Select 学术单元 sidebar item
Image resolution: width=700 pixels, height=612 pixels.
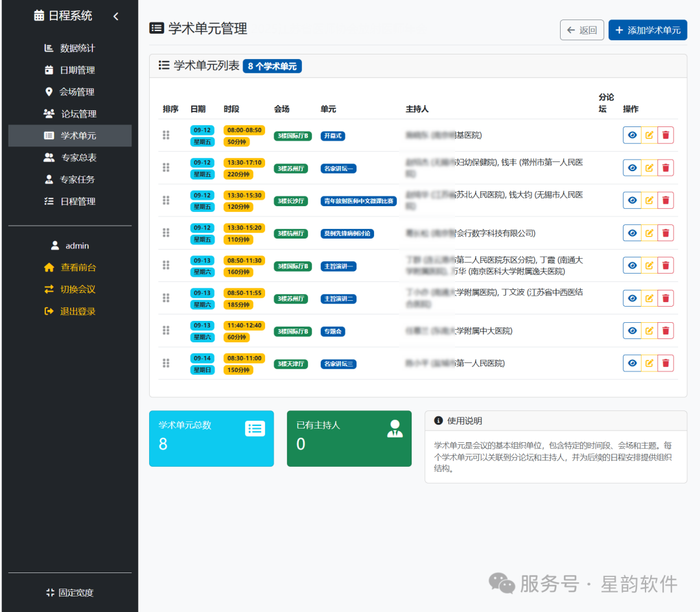pyautogui.click(x=69, y=135)
